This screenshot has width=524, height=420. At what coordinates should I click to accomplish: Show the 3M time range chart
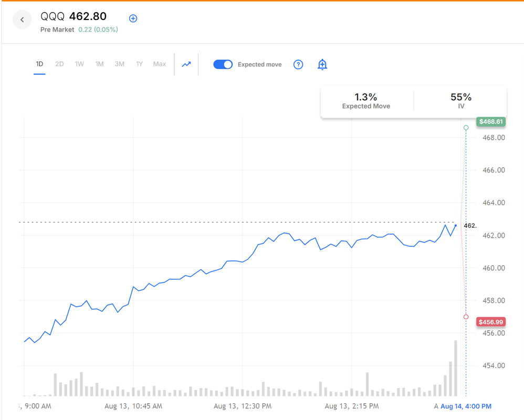[119, 64]
